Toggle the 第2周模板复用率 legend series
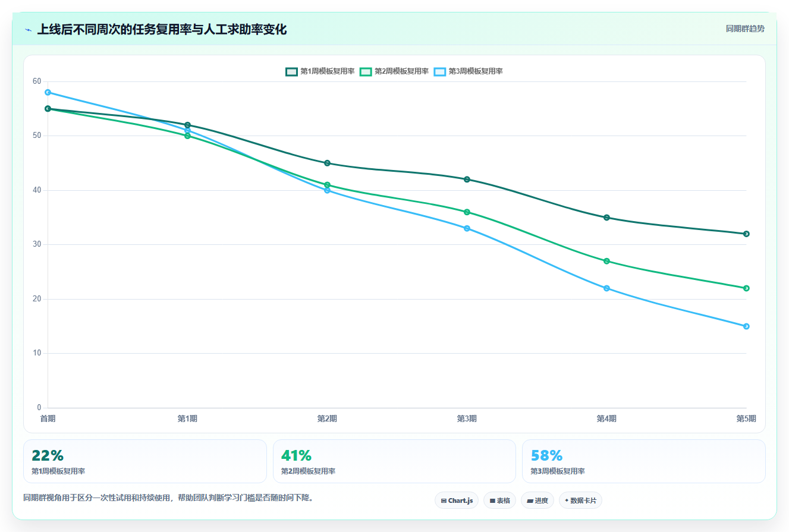Viewport: 789px width, 532px height. coord(394,71)
